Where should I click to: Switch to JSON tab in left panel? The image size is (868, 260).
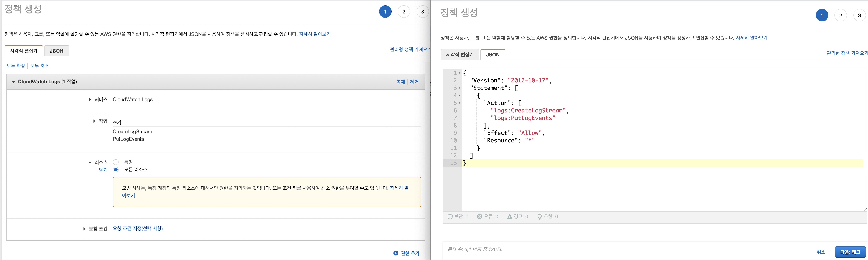pyautogui.click(x=57, y=51)
